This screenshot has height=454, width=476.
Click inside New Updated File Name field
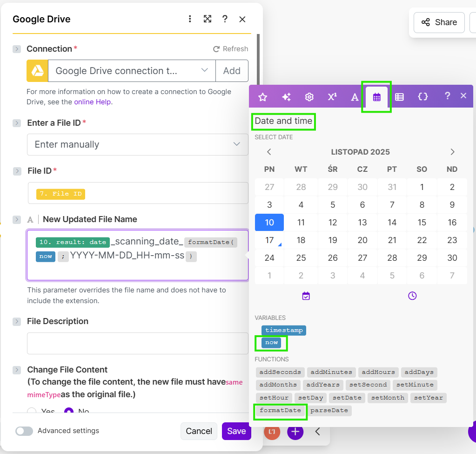138,255
